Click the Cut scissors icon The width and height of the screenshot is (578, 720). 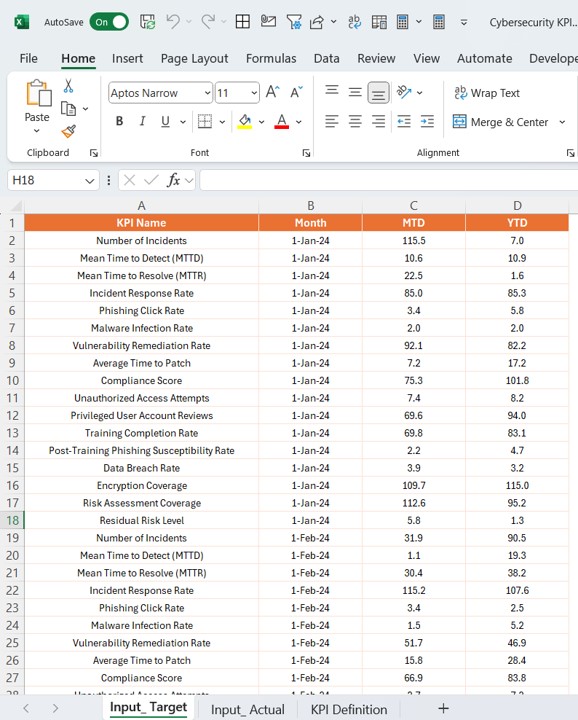coord(68,86)
